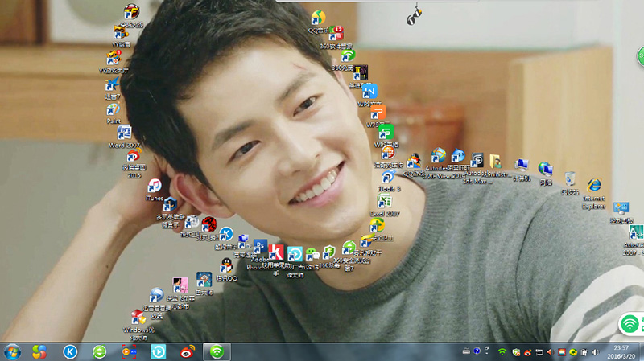Open the Excel 2007 desktop shortcut
644x361 pixels.
[384, 201]
